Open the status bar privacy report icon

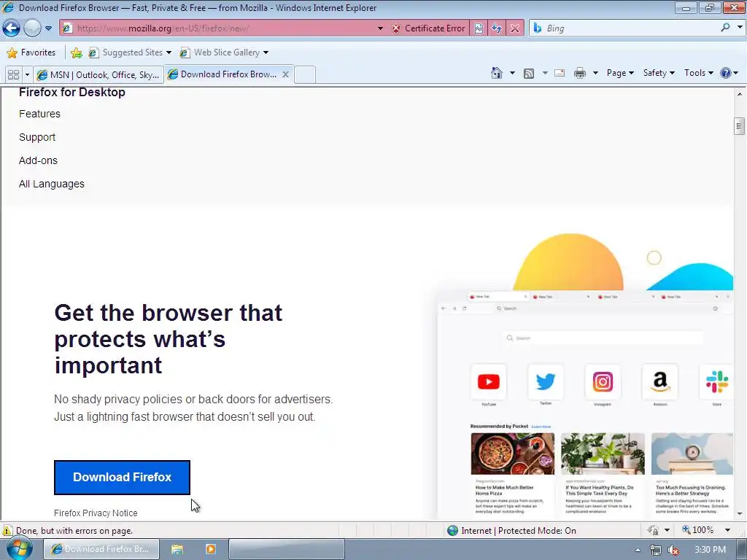[x=653, y=531]
